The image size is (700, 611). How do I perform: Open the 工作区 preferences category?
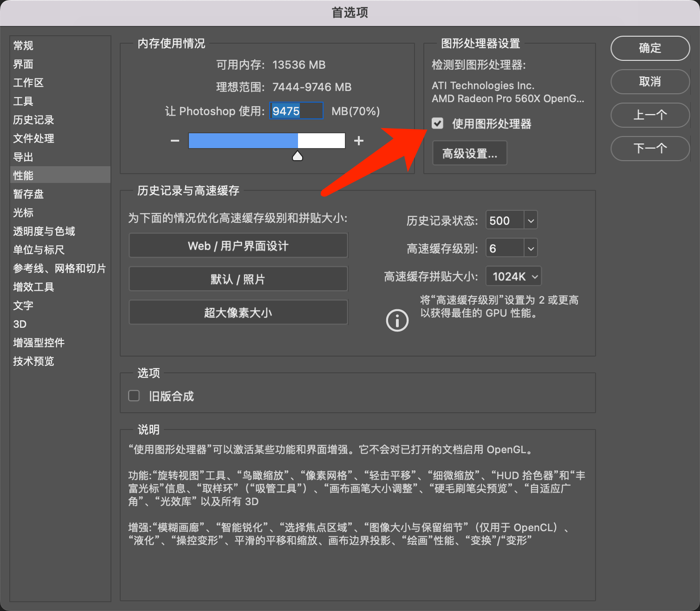60,83
